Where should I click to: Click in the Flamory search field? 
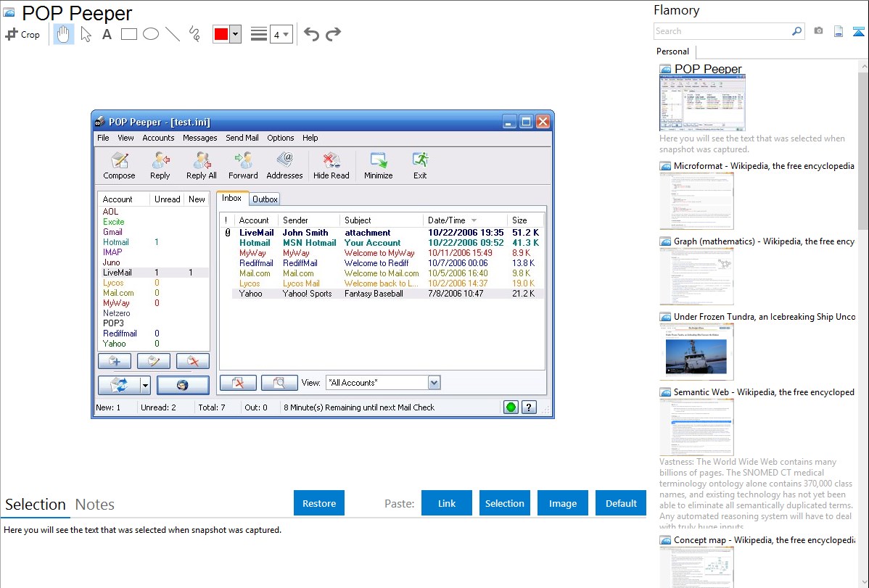coord(722,31)
